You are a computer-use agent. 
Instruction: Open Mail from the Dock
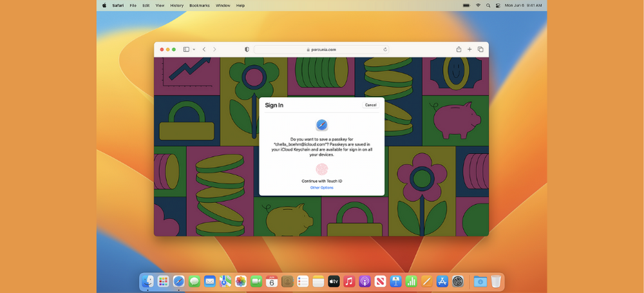pos(210,281)
